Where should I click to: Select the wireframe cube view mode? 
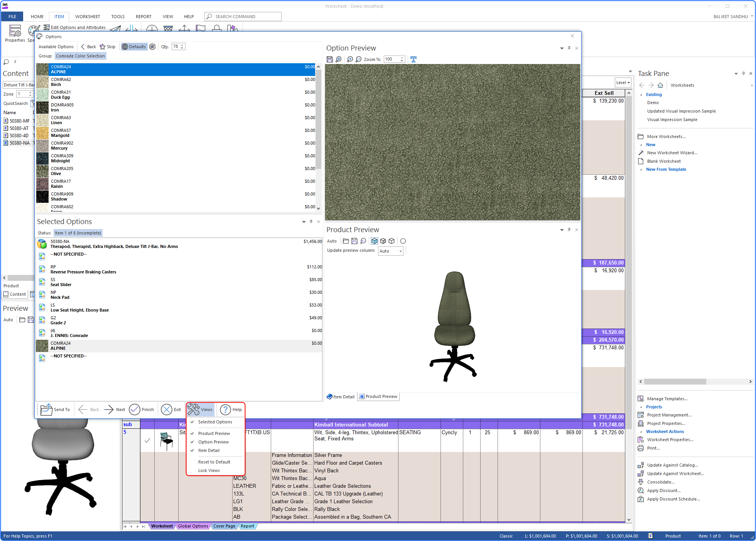coord(391,241)
